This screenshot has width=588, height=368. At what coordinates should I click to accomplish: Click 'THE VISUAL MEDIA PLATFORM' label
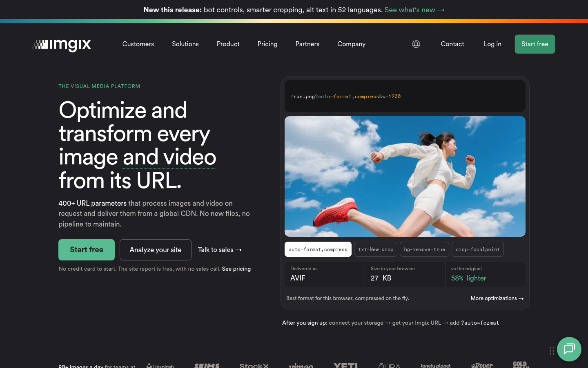99,86
